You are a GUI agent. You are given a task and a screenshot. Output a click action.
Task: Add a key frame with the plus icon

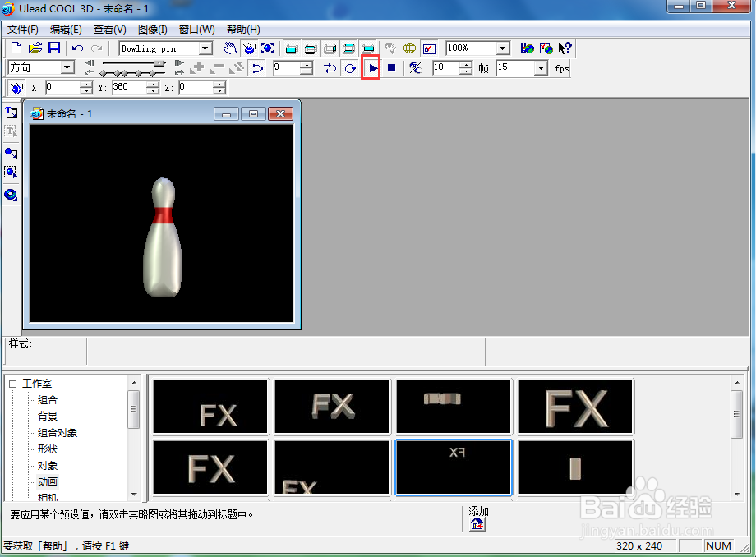point(197,68)
